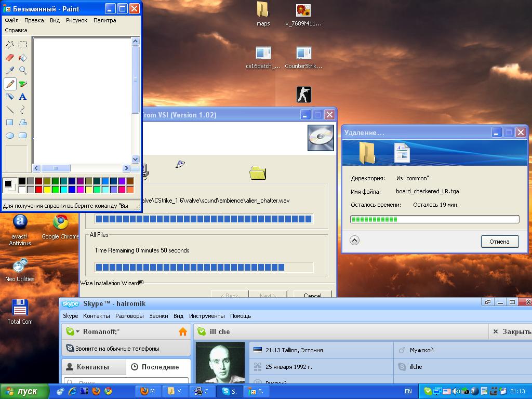532x399 pixels.
Task: Select the Total Commander desktop icon
Action: (20, 312)
